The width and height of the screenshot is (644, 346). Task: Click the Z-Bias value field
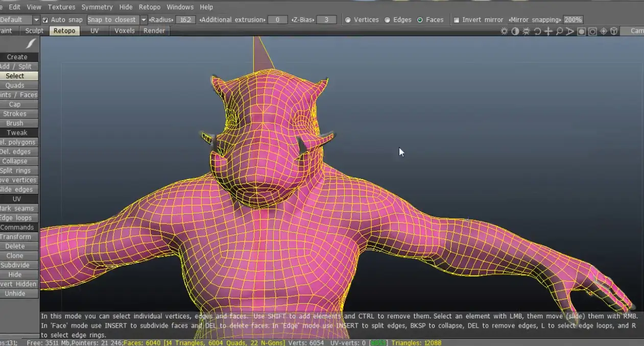point(326,20)
